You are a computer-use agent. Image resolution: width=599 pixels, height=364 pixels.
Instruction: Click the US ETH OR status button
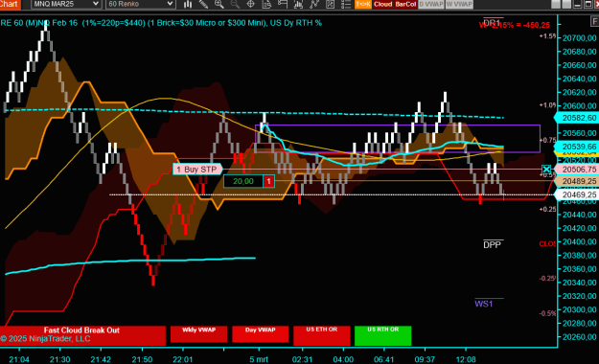[322, 335]
